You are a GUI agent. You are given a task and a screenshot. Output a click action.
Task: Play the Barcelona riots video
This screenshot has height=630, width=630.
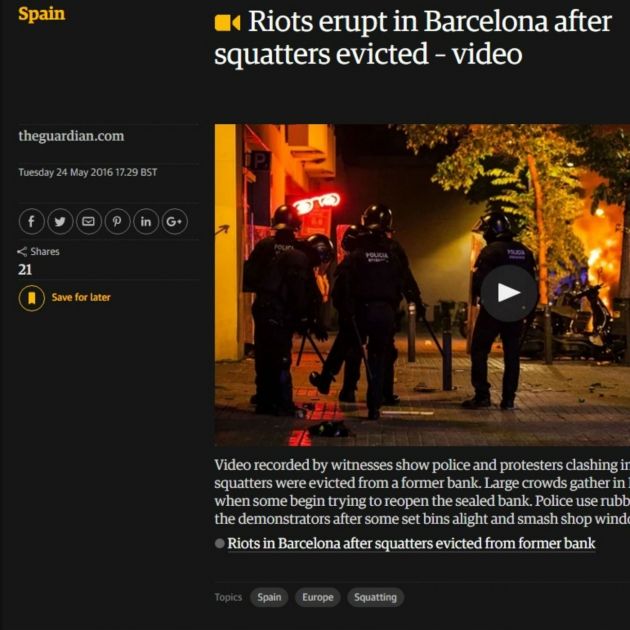[x=509, y=293]
